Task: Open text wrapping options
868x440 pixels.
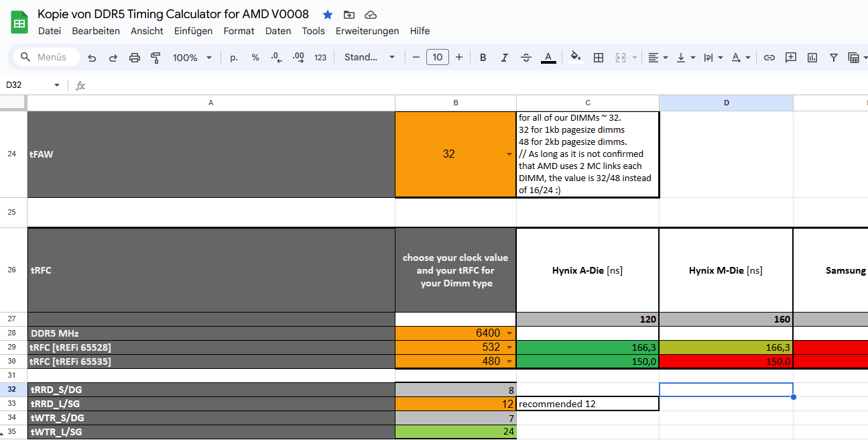Action: (713, 58)
